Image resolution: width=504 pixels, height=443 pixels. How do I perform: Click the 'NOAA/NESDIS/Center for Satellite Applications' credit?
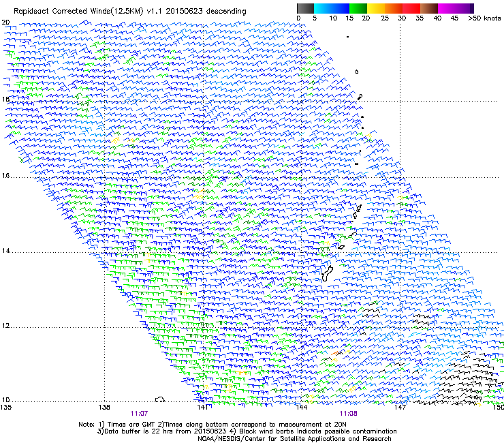point(294,439)
